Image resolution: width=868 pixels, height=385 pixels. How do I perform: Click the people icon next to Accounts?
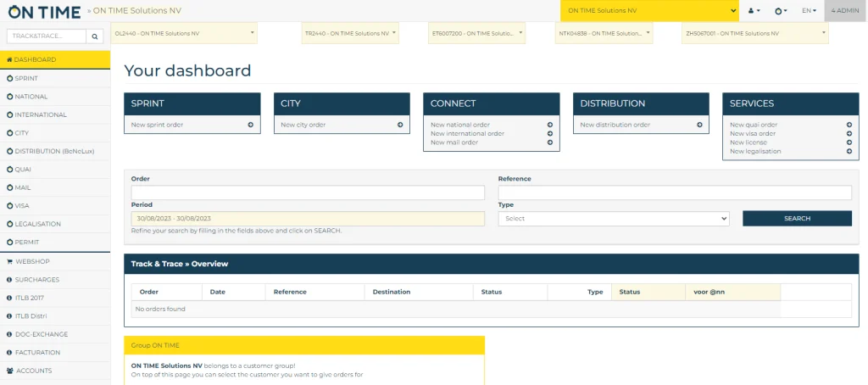(10, 371)
